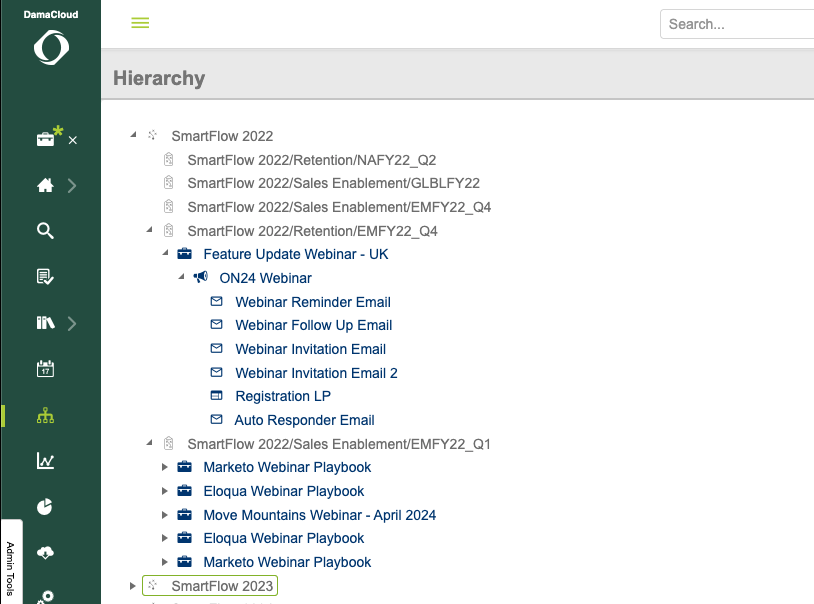Click the Search input field
The width and height of the screenshot is (814, 604).
click(x=738, y=24)
